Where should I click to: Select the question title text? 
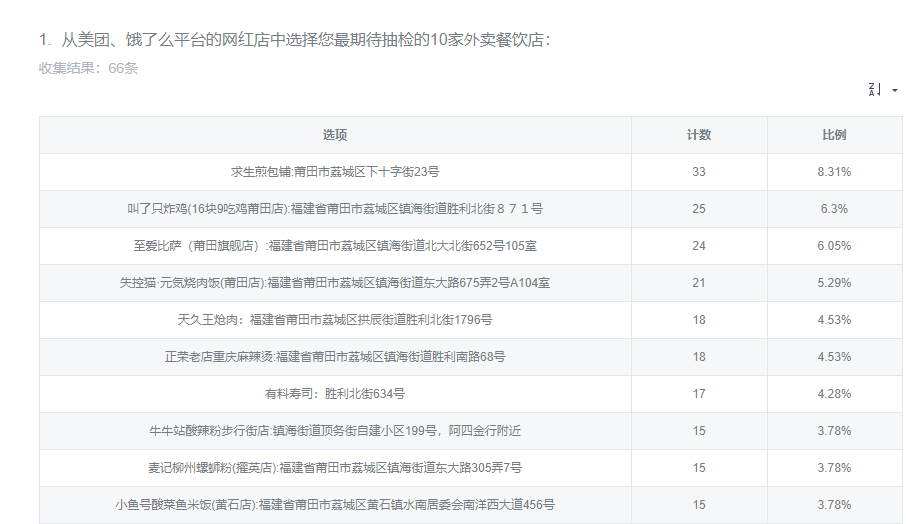pos(294,40)
